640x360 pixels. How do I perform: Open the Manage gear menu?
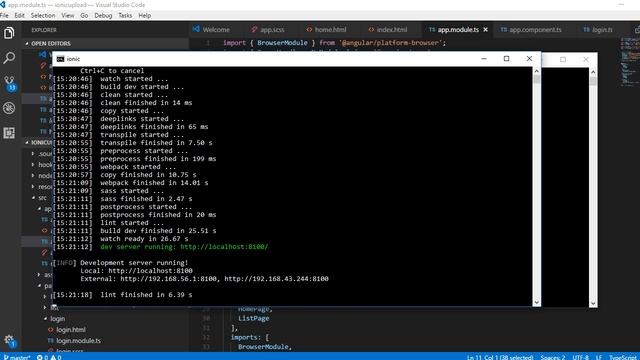pyautogui.click(x=9, y=340)
